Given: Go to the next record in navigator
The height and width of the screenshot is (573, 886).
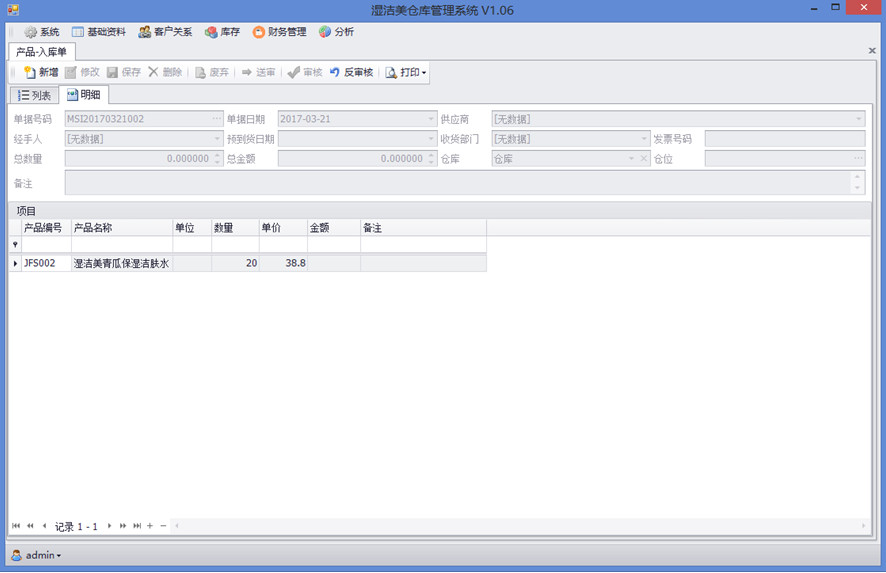Looking at the screenshot, I should click(109, 526).
